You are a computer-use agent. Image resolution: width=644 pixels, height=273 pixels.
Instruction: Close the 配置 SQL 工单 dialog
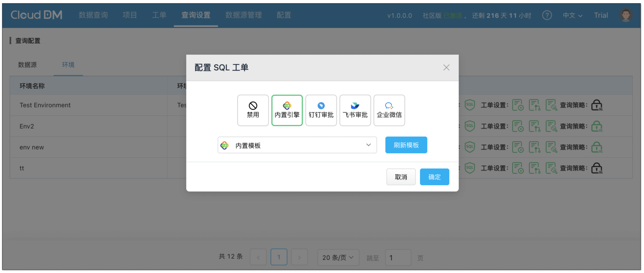pos(446,68)
